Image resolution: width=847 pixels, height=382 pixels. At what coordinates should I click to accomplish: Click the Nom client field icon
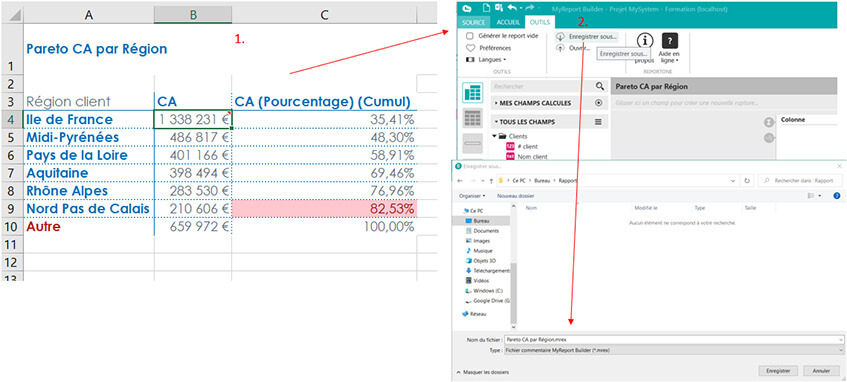(510, 157)
